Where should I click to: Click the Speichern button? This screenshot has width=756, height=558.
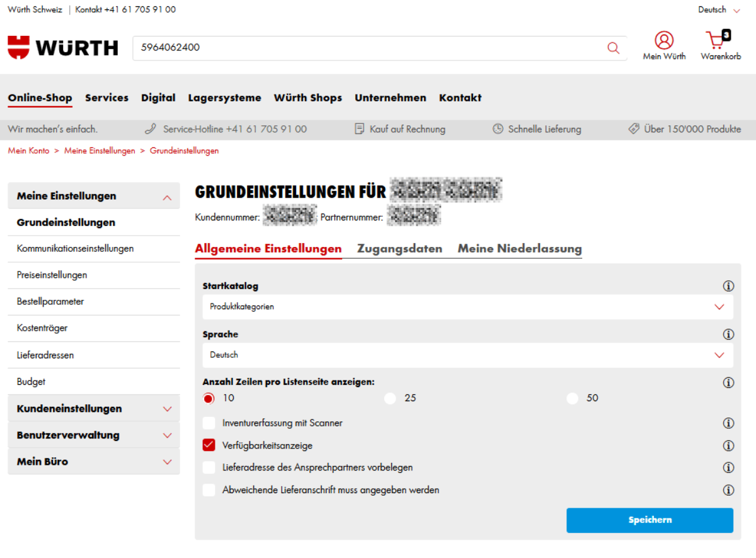coord(650,520)
